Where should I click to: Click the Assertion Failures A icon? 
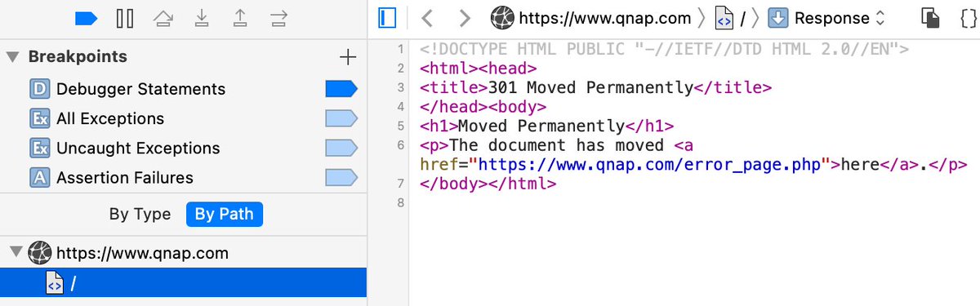(x=40, y=177)
